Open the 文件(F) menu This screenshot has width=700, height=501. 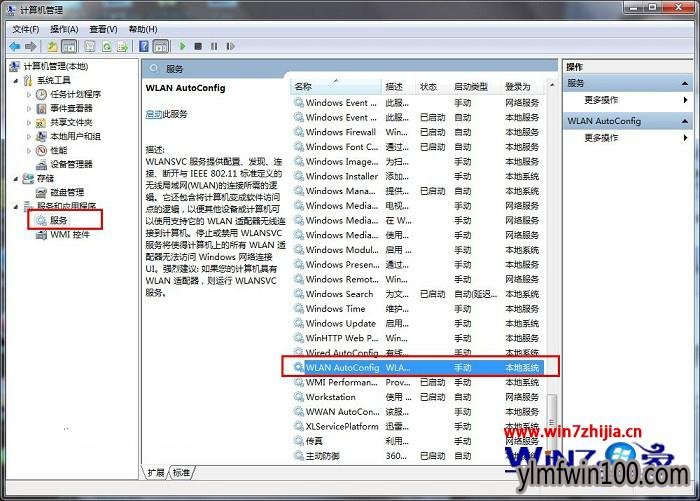(x=25, y=29)
